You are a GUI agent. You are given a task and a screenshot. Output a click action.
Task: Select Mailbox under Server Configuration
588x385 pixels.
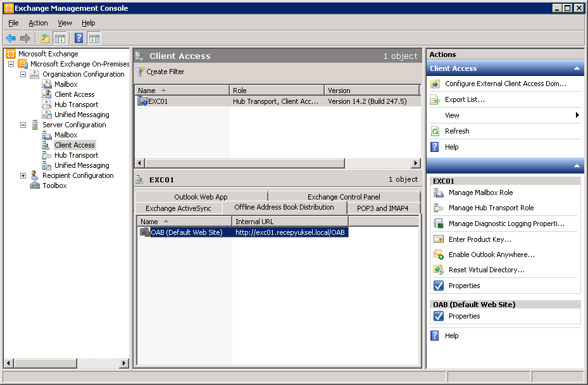66,135
